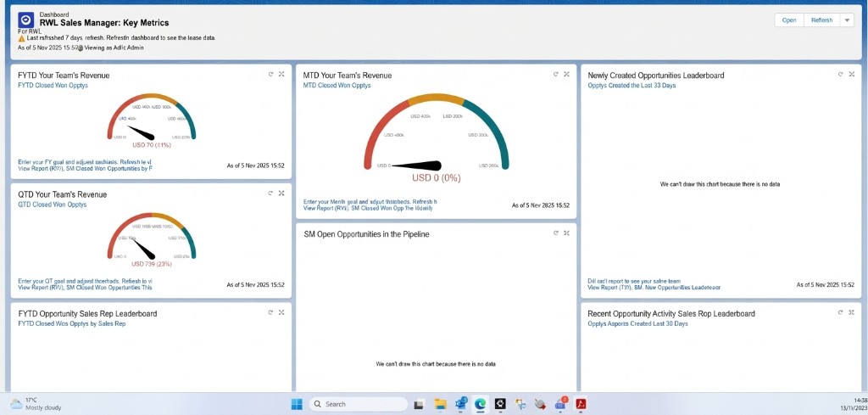Open the FYTD Closed Won Opptys link
The width and height of the screenshot is (868, 415).
[x=53, y=86]
